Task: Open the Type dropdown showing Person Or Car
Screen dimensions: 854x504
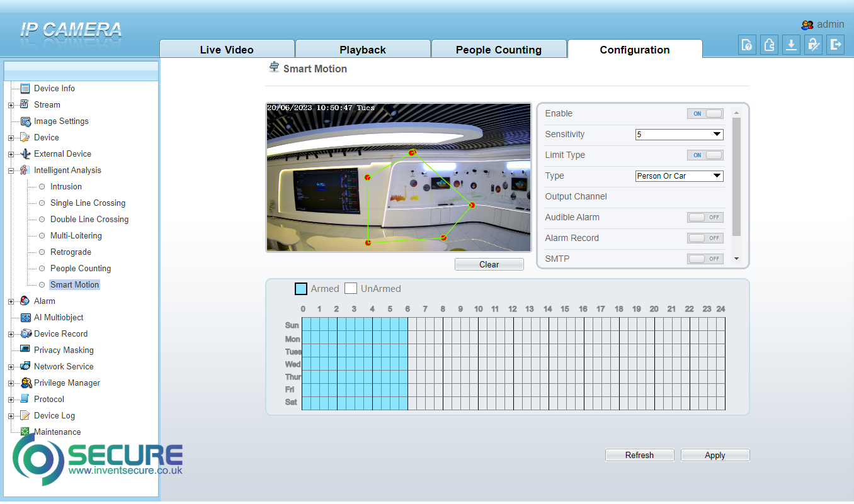Action: [x=679, y=176]
